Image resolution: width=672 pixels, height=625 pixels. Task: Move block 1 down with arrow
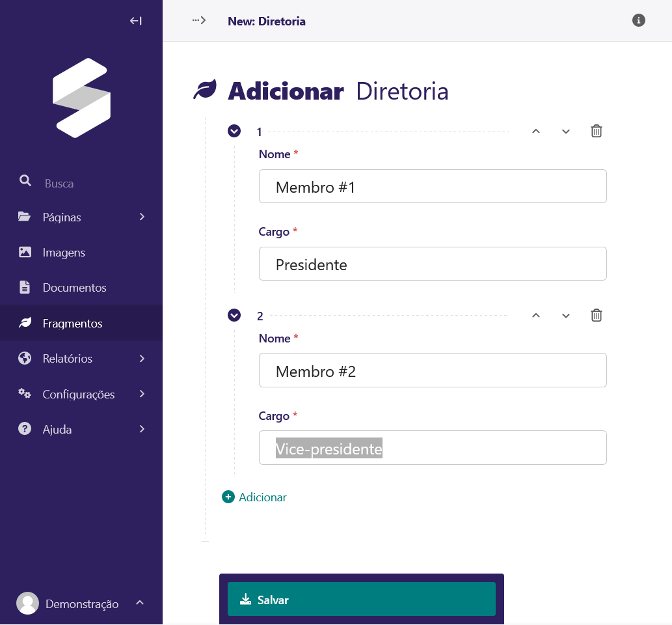[x=566, y=132]
